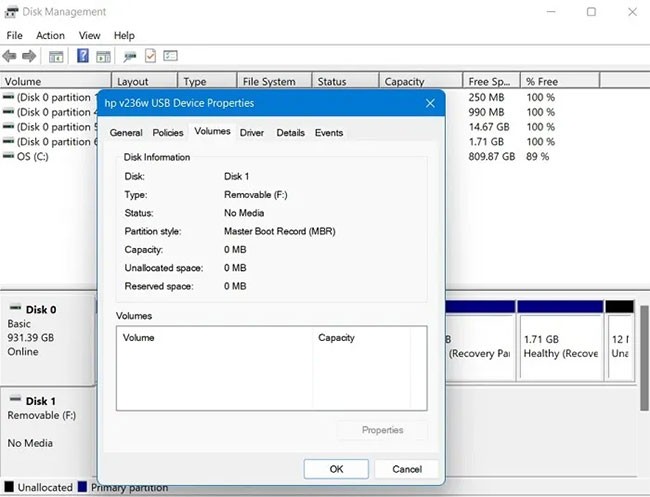Open the Driver tab
This screenshot has width=650, height=497.
tap(252, 133)
